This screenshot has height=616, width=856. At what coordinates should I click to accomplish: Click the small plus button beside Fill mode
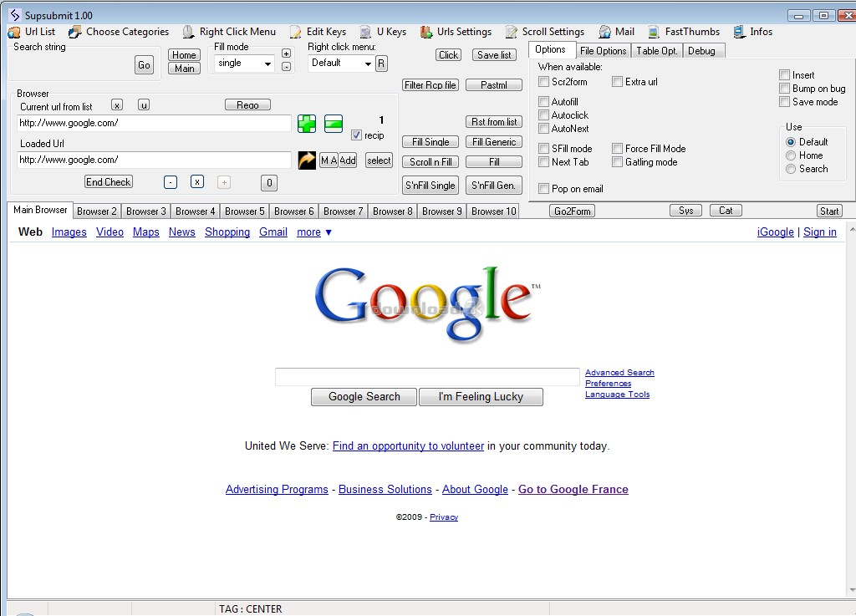pos(286,53)
